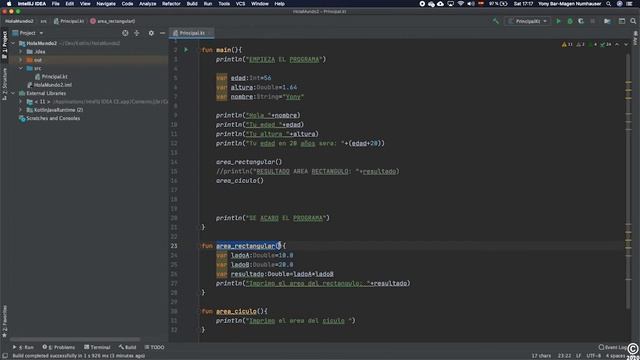The image size is (640, 360).
Task: Click the editor vertical scrollbar
Action: tap(627, 182)
